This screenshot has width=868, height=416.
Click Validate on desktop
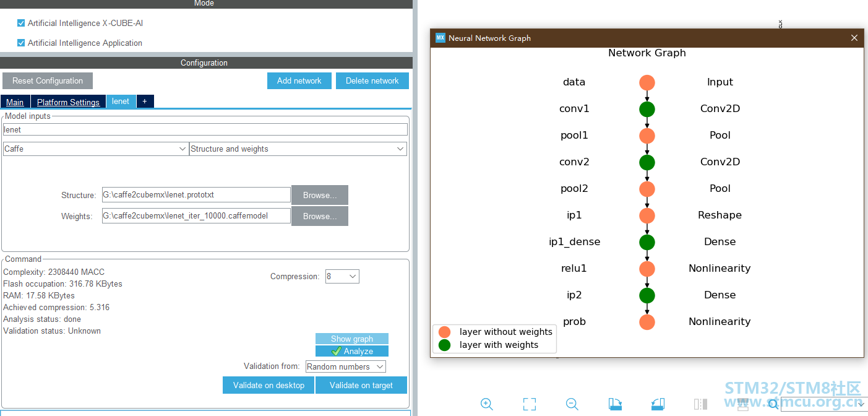(x=269, y=385)
